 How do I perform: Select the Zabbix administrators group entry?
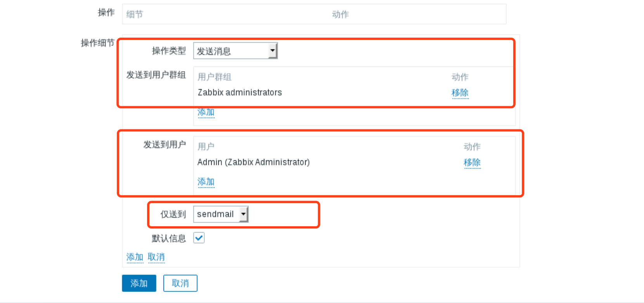240,93
